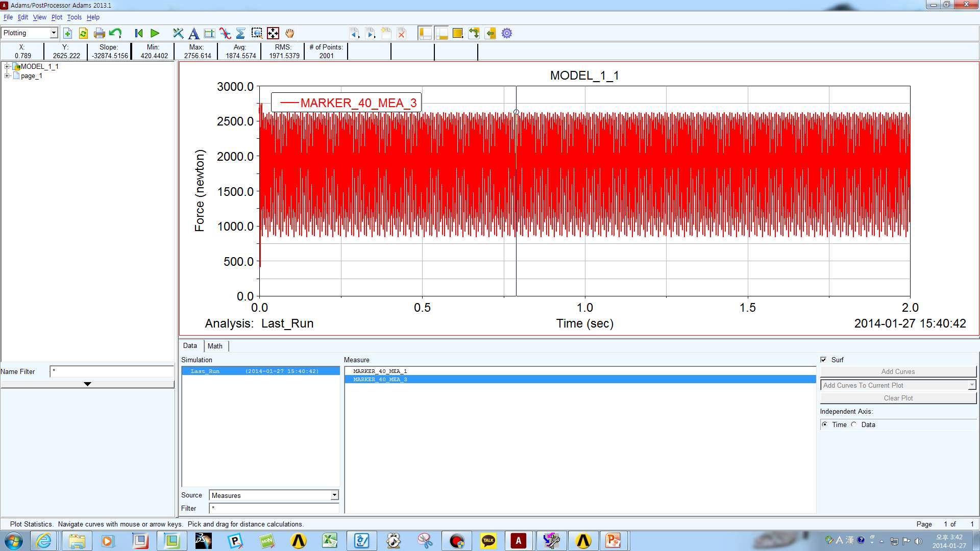Undo the last action
The width and height of the screenshot is (980, 551).
click(x=115, y=34)
